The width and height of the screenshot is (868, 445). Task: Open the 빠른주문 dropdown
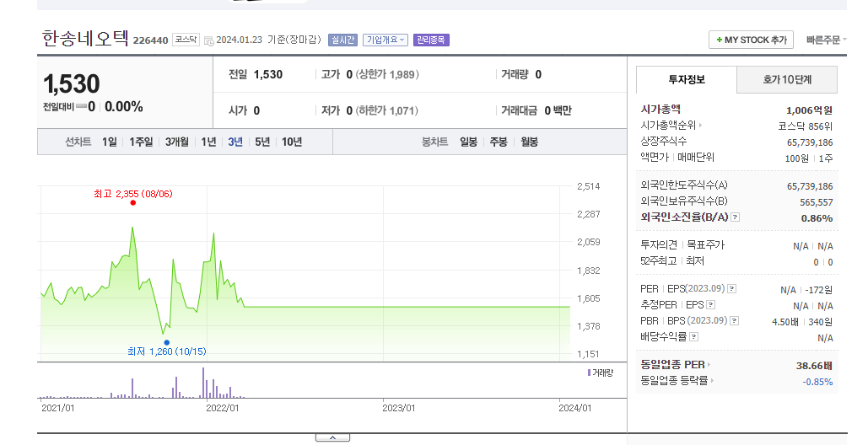[x=826, y=40]
